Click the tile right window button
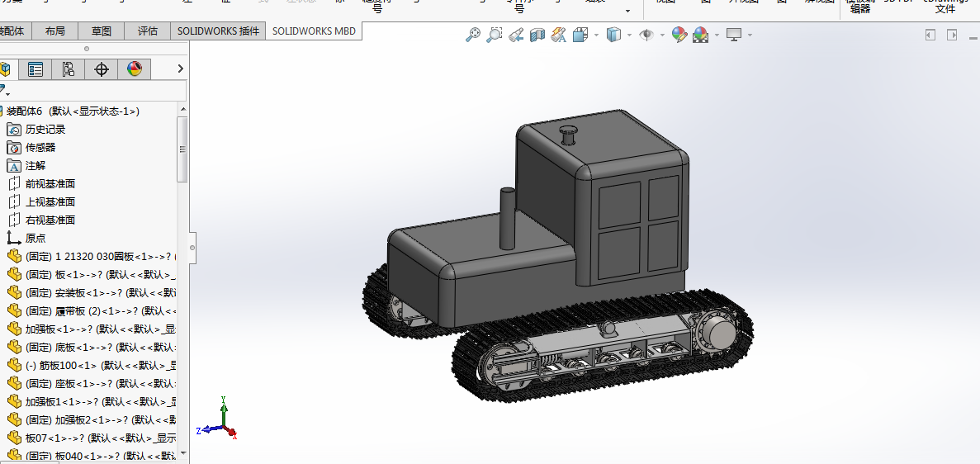Viewport: 980px width, 464px height. 952,35
